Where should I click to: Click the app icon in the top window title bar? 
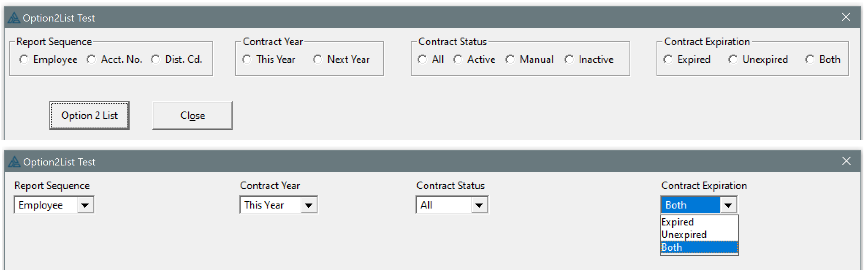14,18
